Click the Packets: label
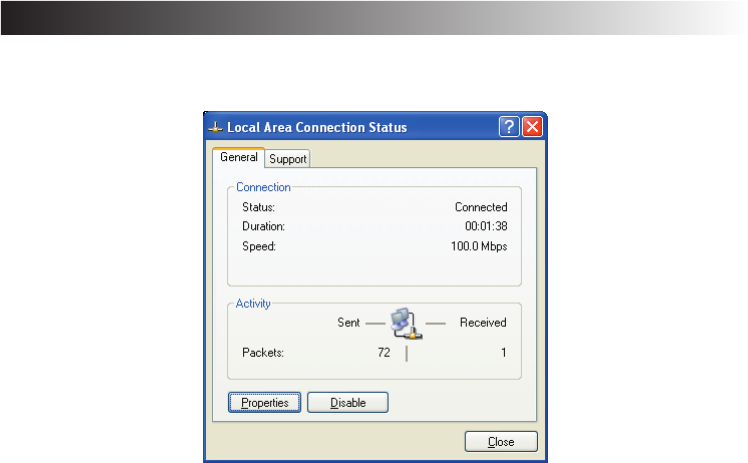This screenshot has width=748, height=463. pyautogui.click(x=263, y=352)
